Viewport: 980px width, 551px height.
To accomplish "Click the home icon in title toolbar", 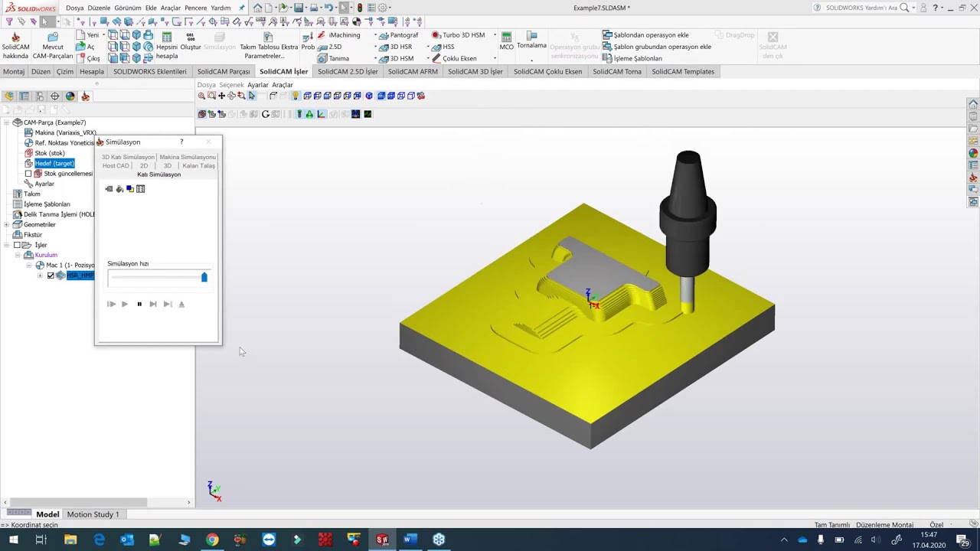I will point(257,8).
